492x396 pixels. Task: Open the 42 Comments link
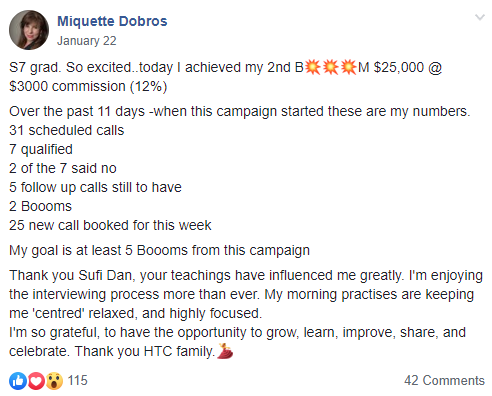(444, 380)
